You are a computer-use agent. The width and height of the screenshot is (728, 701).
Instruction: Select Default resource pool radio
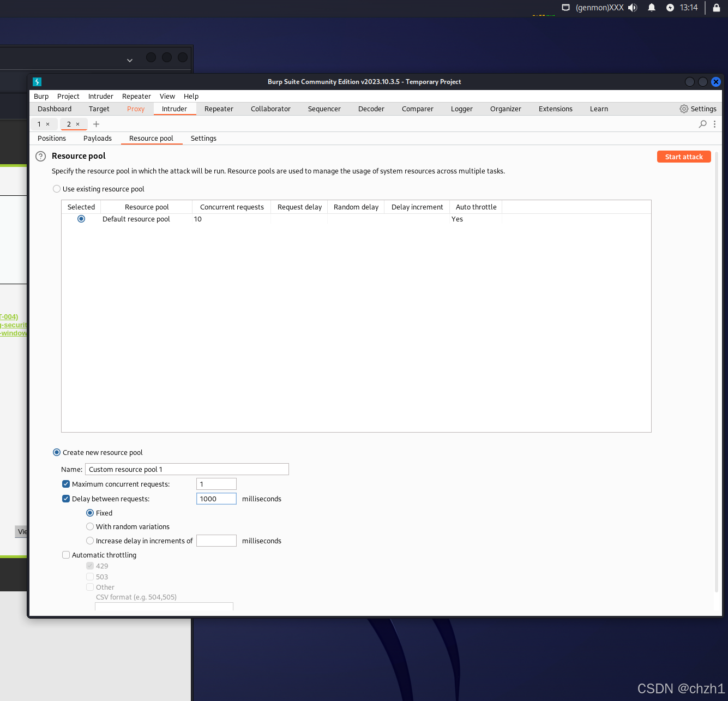[x=81, y=219]
